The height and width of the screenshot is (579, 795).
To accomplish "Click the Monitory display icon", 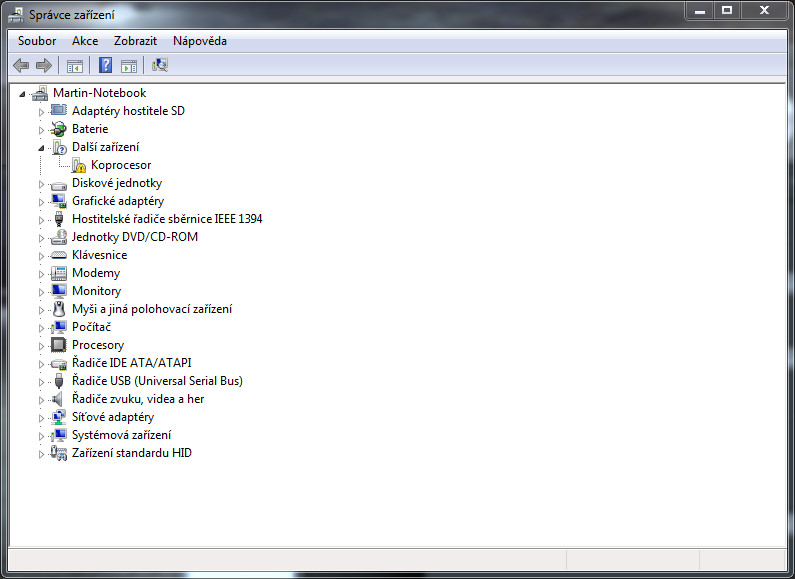I will tap(59, 291).
